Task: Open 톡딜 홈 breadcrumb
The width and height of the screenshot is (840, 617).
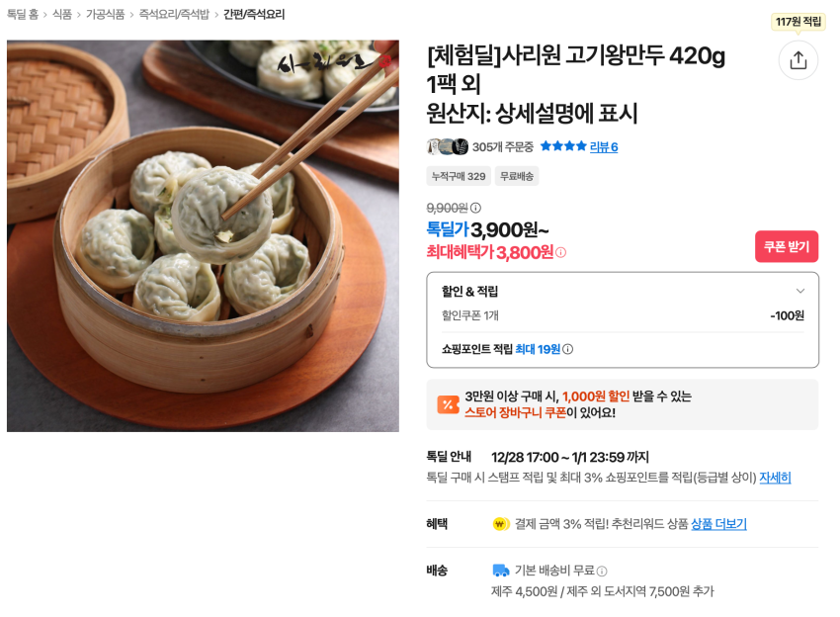Action: coord(23,14)
